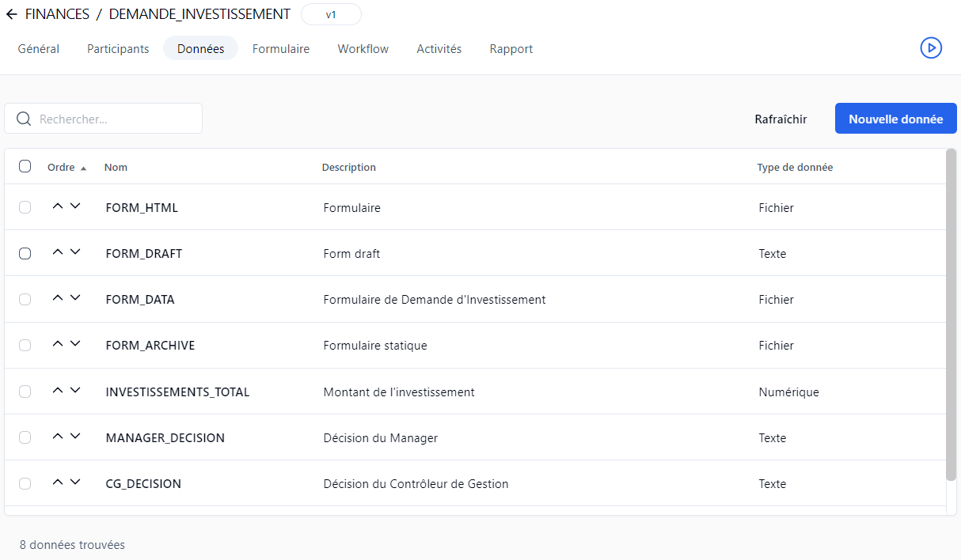
Task: Move FORM_DATA up one position
Action: coord(57,298)
